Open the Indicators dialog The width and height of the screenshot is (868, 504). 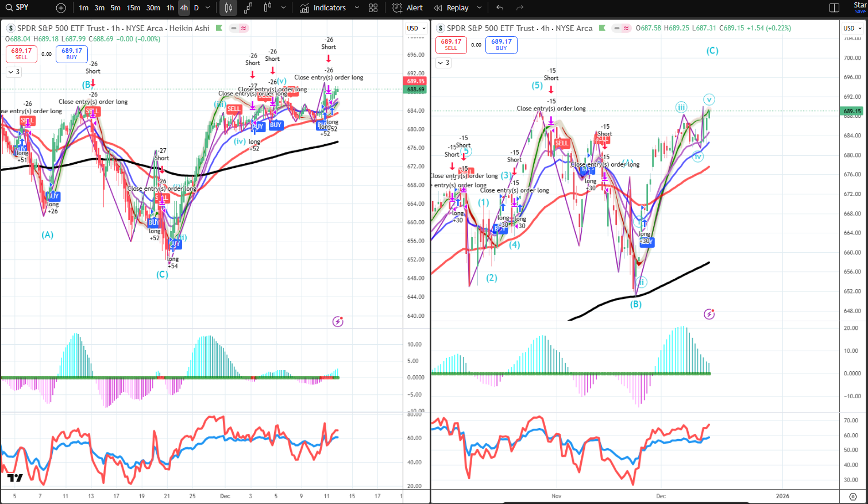click(x=323, y=8)
